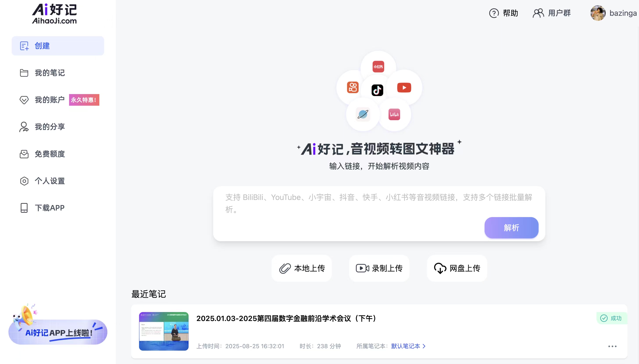Click the 解析 button

511,228
